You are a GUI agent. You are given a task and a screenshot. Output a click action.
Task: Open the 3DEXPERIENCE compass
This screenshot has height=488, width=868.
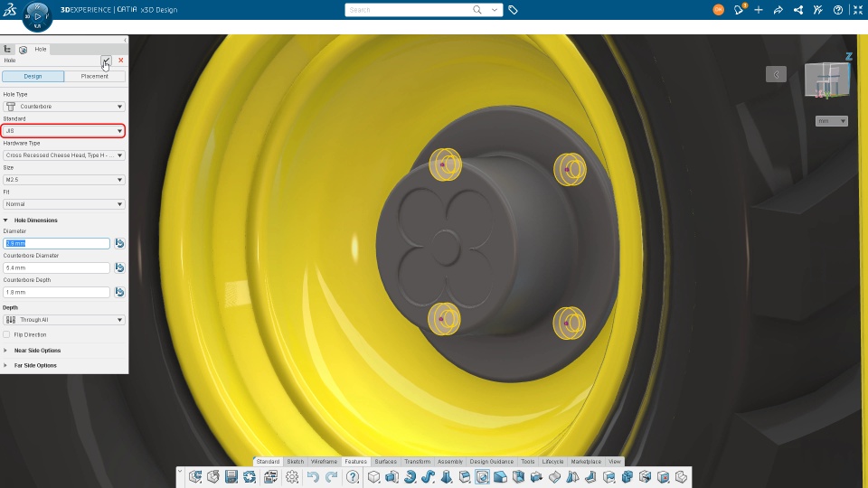tap(37, 16)
